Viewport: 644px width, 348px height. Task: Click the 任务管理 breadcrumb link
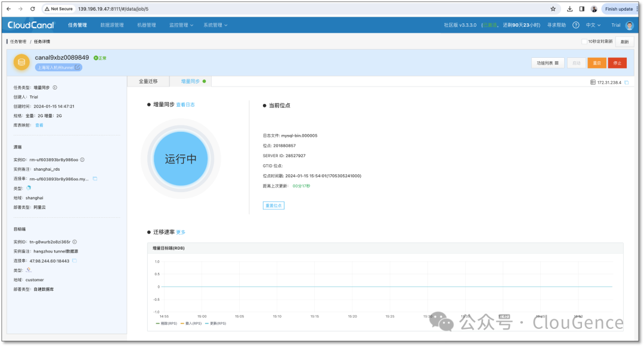[18, 42]
